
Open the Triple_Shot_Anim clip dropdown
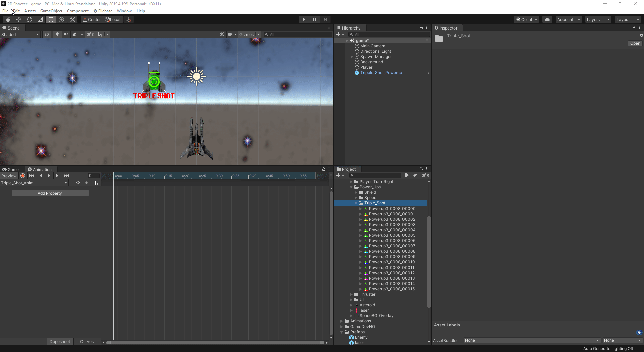pyautogui.click(x=34, y=183)
